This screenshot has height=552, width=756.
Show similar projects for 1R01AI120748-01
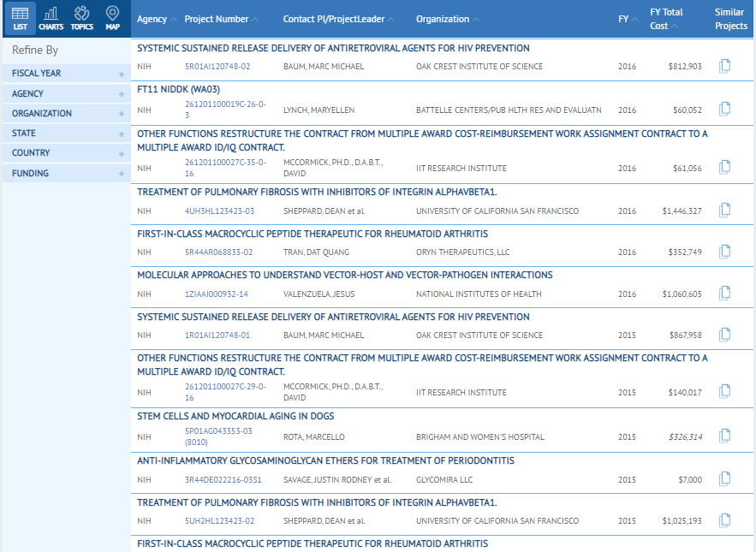point(724,335)
